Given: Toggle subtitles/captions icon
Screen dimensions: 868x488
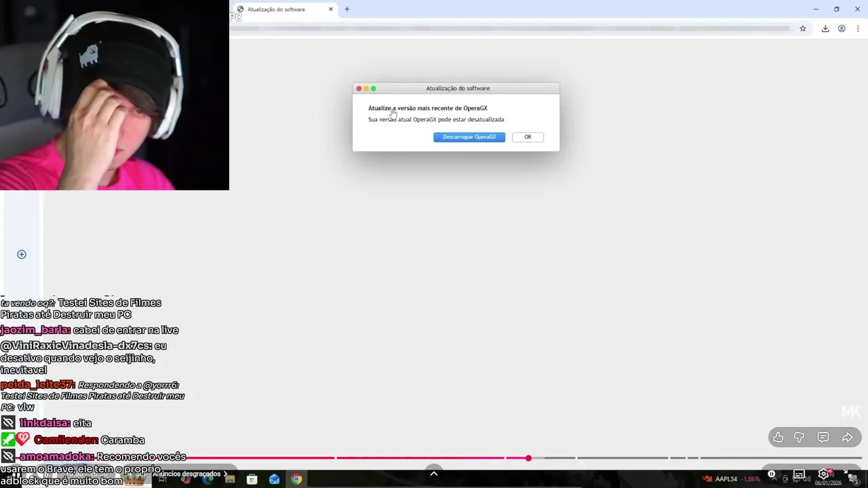Looking at the screenshot, I should pos(800,474).
